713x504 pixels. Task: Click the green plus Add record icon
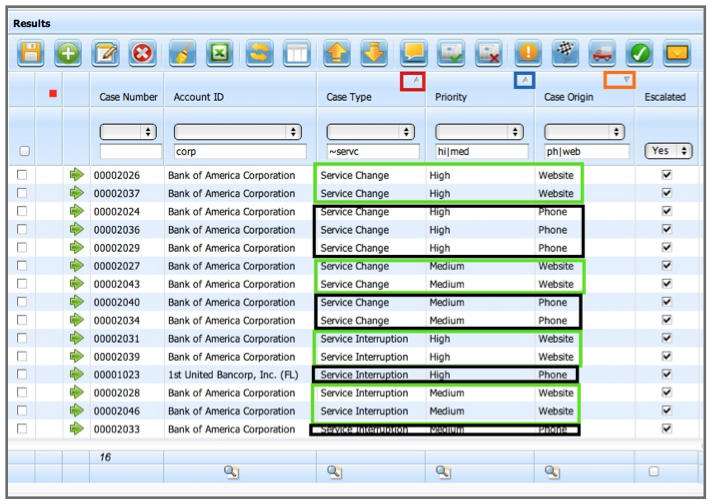point(68,53)
